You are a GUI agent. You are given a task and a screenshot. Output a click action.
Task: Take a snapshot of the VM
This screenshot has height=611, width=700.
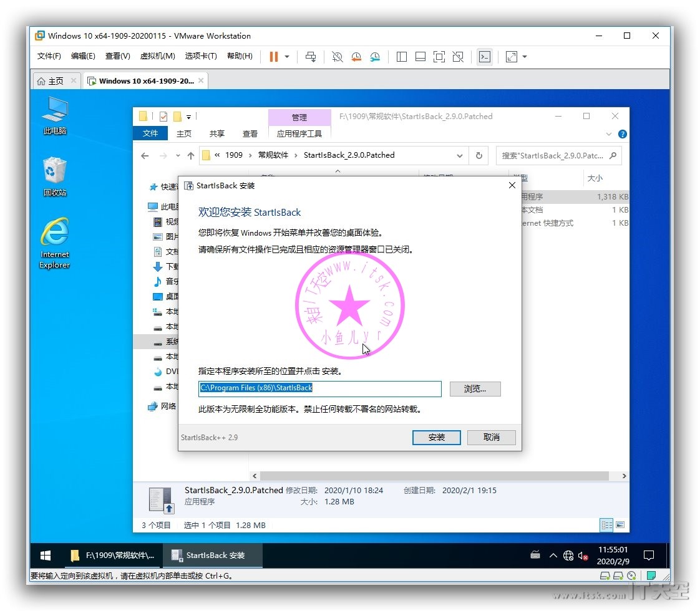pyautogui.click(x=337, y=57)
